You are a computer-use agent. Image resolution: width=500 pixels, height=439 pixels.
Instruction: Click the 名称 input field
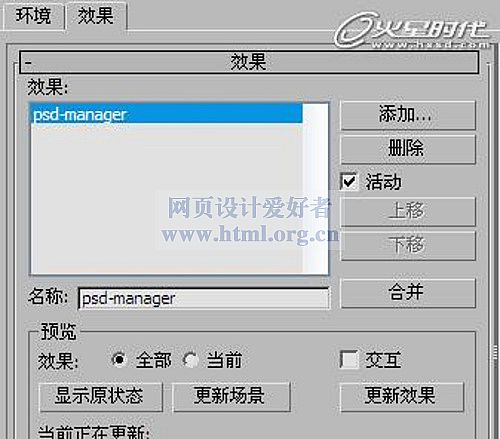pos(204,298)
